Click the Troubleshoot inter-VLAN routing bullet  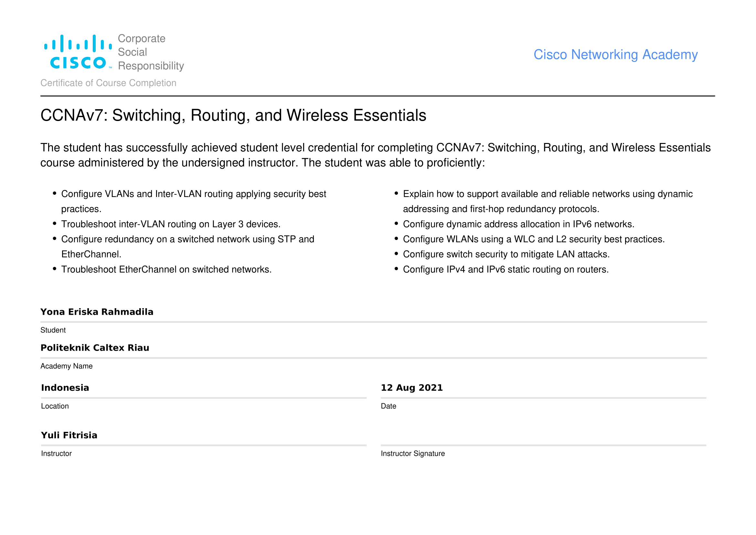tap(171, 224)
